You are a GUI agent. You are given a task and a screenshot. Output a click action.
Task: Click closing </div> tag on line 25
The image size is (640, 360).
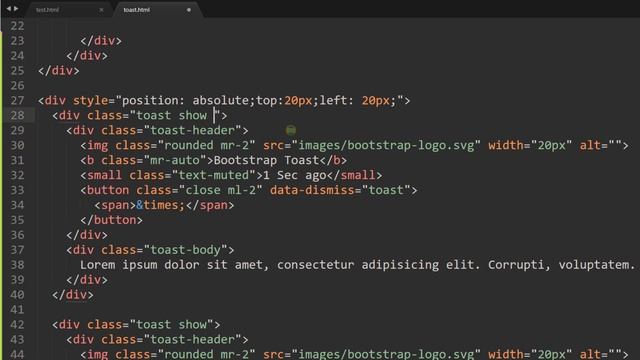59,71
